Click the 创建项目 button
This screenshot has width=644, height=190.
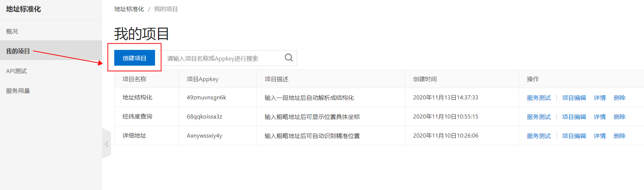click(x=134, y=58)
